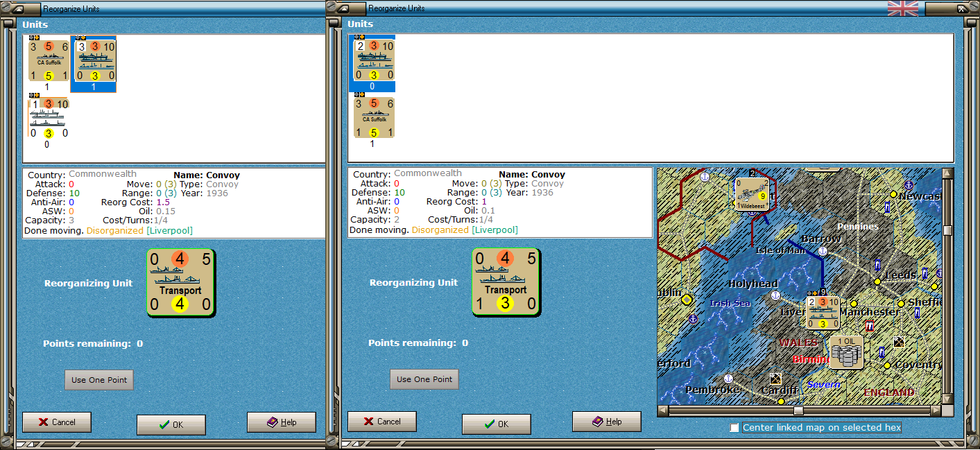Confirm with OK in left window
This screenshot has height=450, width=980.
click(x=171, y=424)
